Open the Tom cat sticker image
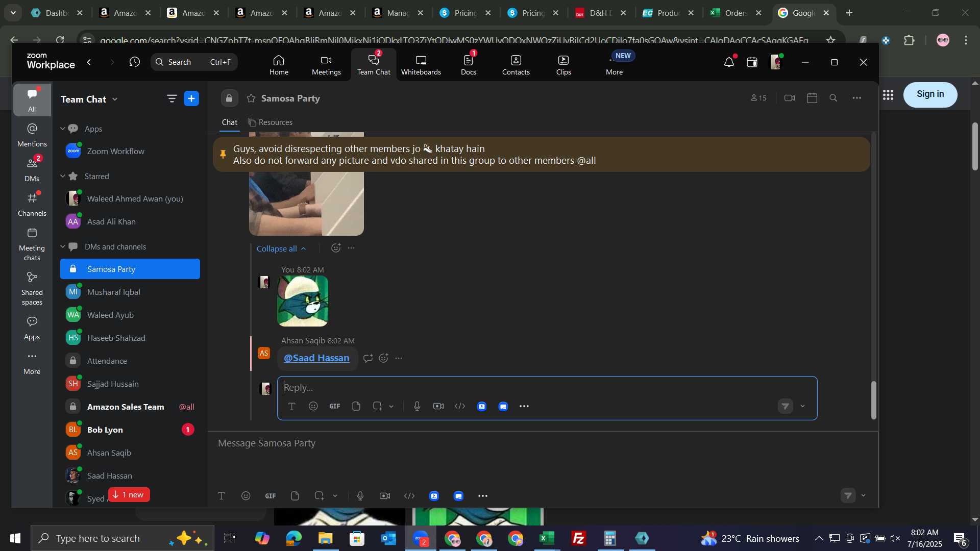This screenshot has height=551, width=980. click(x=302, y=301)
